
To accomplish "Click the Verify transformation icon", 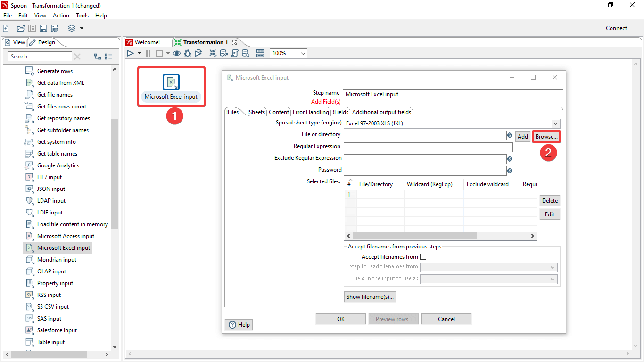I will click(214, 53).
